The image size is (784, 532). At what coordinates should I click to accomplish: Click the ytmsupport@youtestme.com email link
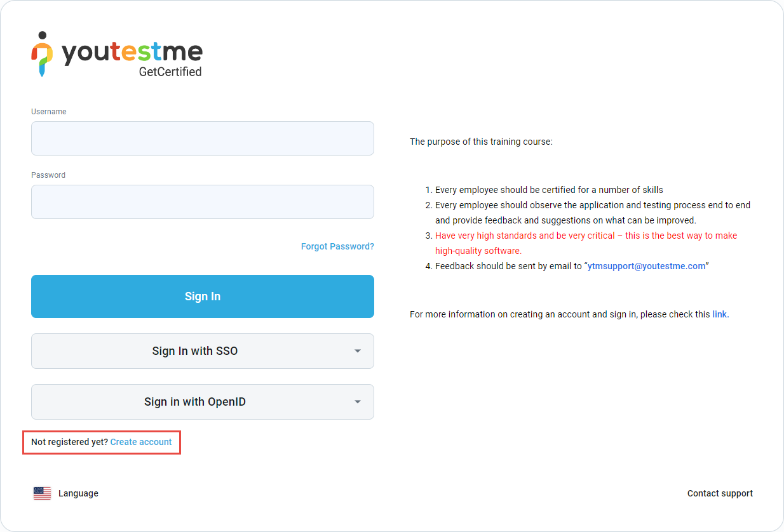tap(646, 266)
